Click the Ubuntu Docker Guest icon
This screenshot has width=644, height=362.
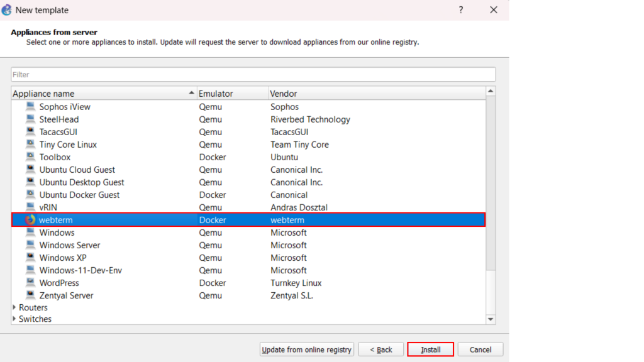pyautogui.click(x=30, y=195)
